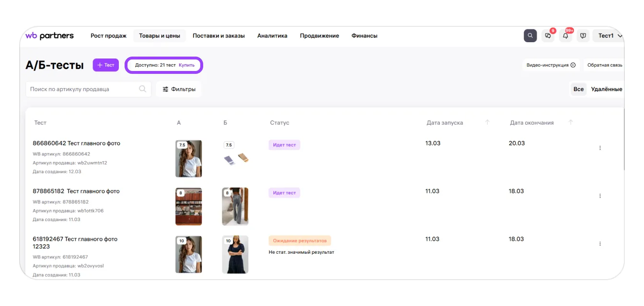Sort by Дата окончания arrow
The height and width of the screenshot is (306, 644).
[x=571, y=123]
